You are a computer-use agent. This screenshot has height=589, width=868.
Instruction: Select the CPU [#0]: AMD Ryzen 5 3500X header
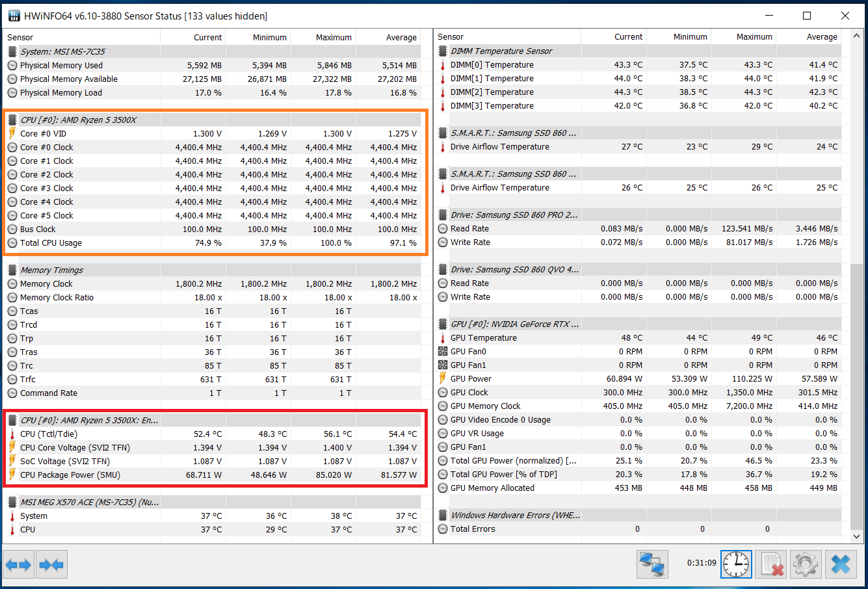pos(212,120)
